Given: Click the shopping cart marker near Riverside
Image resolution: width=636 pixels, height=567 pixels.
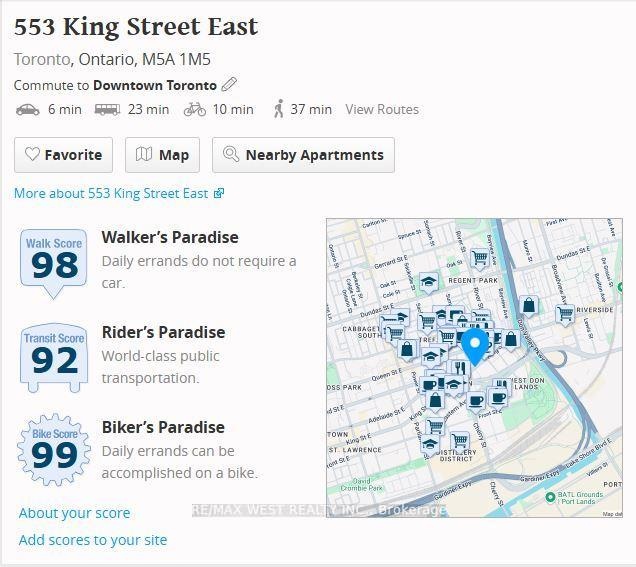Looking at the screenshot, I should (565, 314).
